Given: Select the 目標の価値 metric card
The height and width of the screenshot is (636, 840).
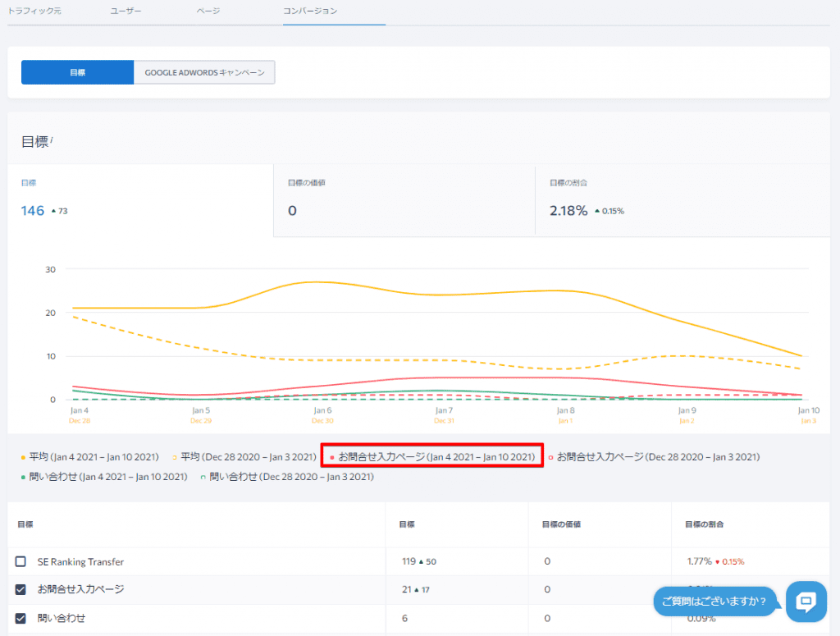Looking at the screenshot, I should (x=404, y=201).
